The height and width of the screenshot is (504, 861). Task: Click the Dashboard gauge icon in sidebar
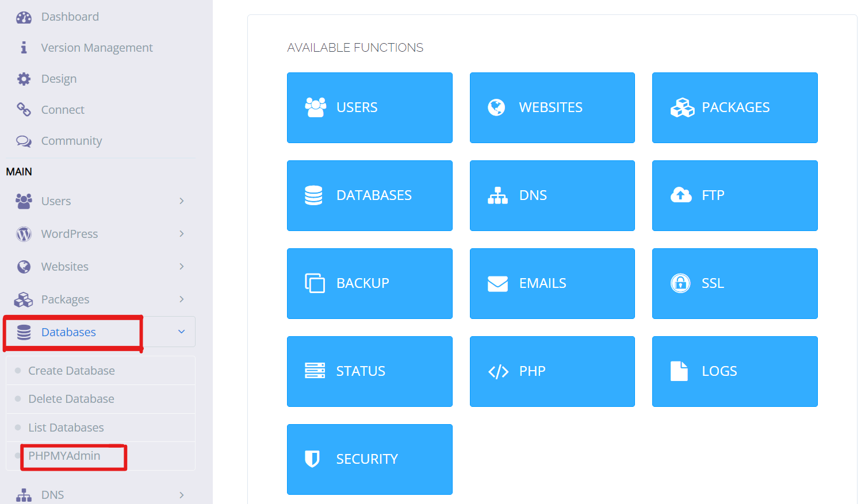(x=24, y=17)
